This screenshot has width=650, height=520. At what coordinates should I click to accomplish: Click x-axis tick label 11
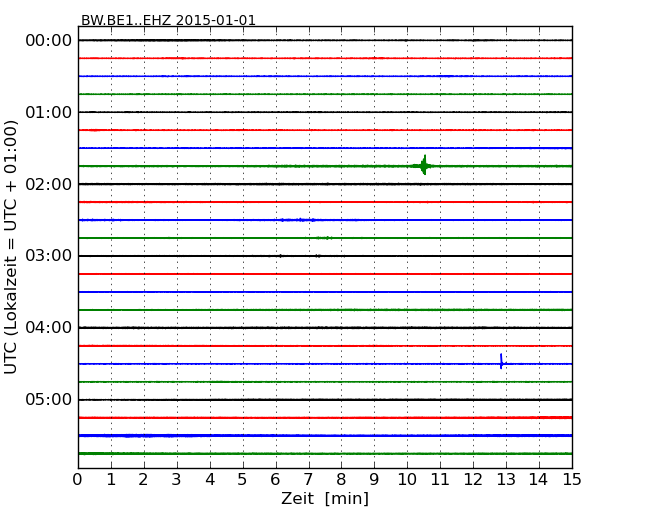pos(440,480)
